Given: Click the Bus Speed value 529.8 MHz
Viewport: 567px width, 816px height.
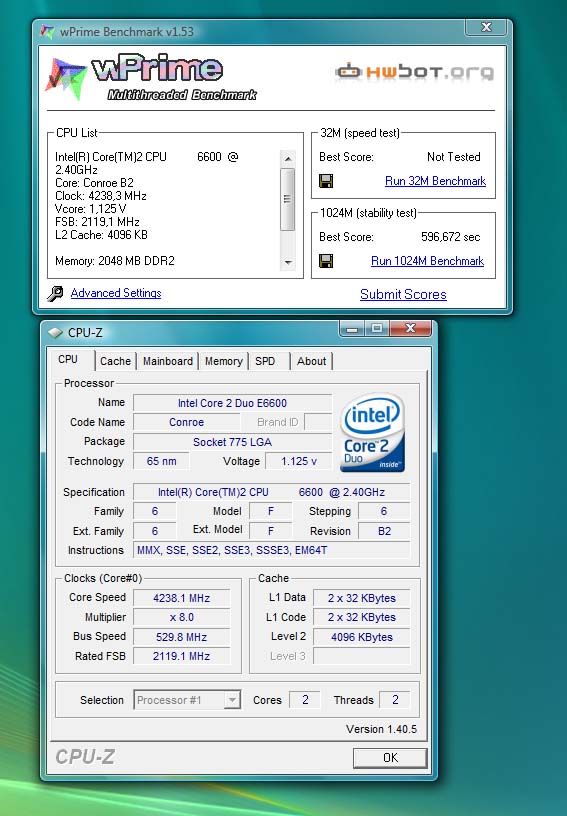Looking at the screenshot, I should click(182, 637).
